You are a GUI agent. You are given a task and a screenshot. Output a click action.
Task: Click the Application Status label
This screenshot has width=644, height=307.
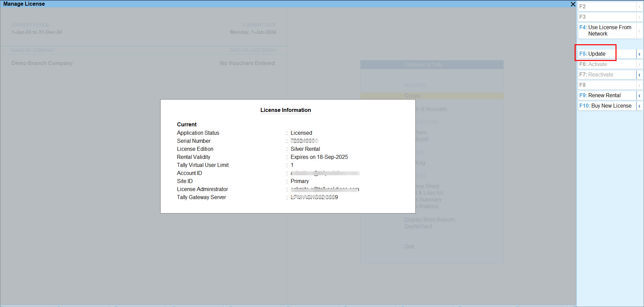point(198,133)
